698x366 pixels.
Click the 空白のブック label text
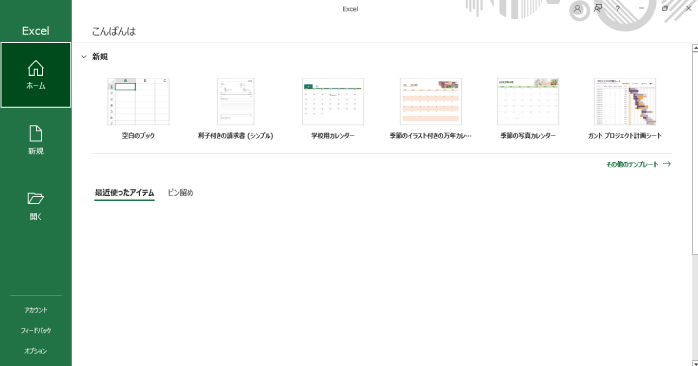(x=138, y=136)
